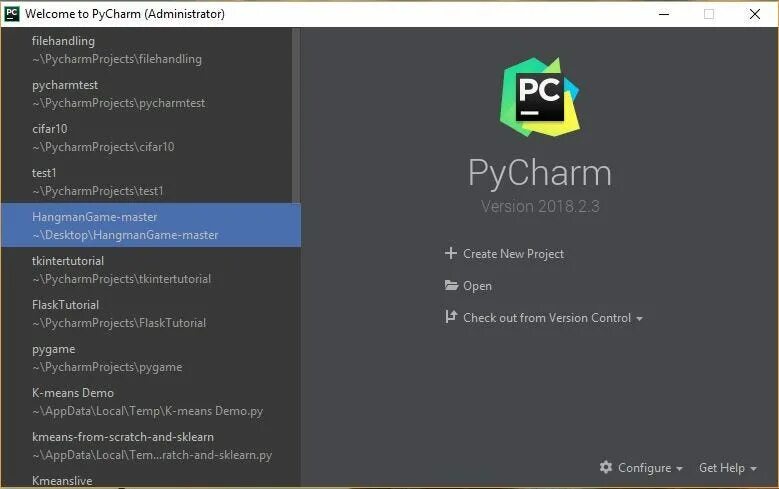779x489 pixels.
Task: Click the plus icon for Create New Project
Action: pos(451,253)
